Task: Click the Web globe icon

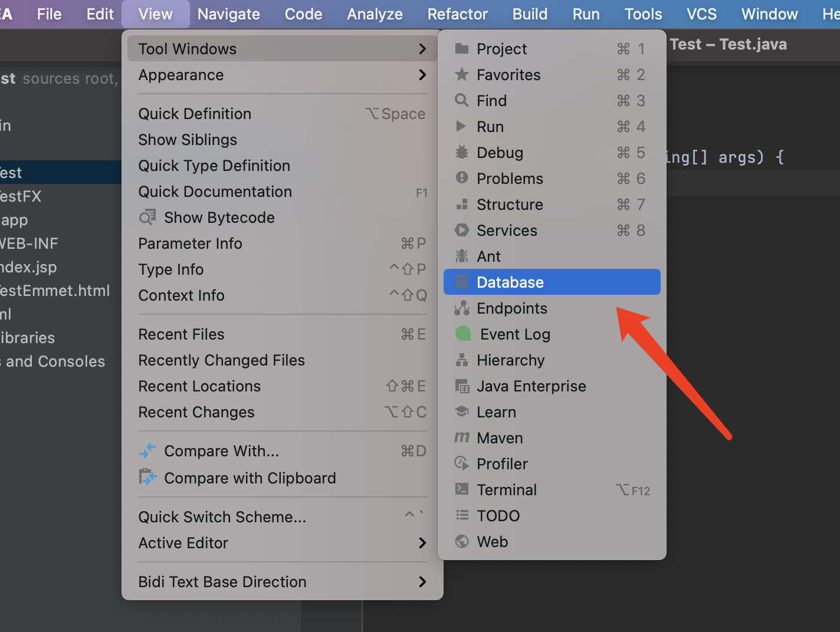Action: point(462,541)
